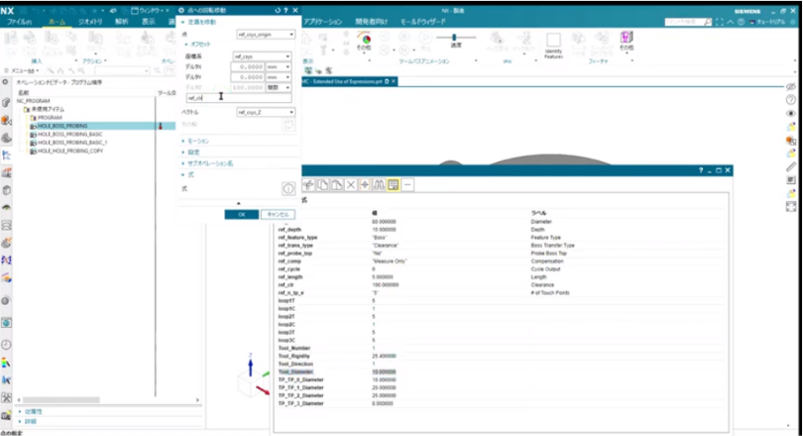Image resolution: width=803 pixels, height=436 pixels.
Task: Switch to the 開発者向け ribbon tab
Action: point(371,22)
